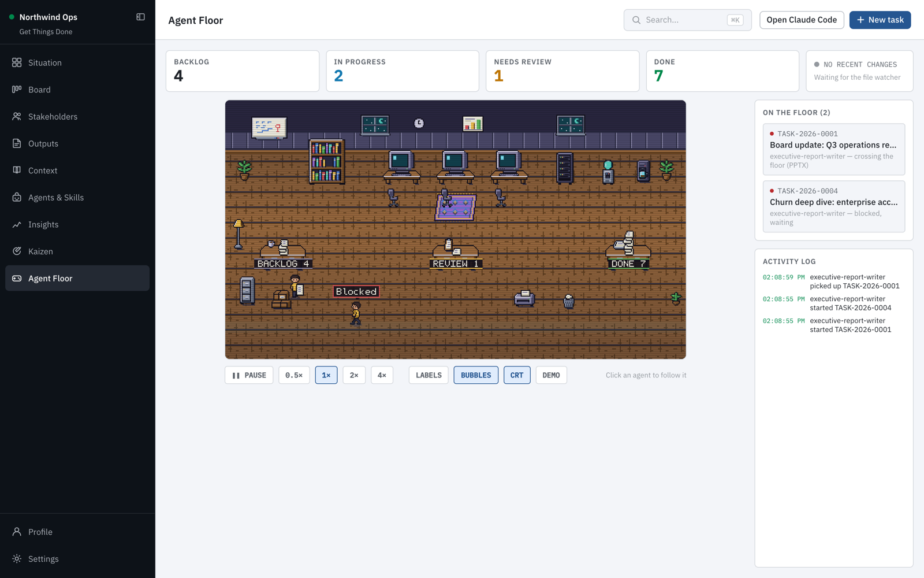Viewport: 924px width, 578px height.
Task: Click the water cooler on the floor
Action: pos(608,172)
